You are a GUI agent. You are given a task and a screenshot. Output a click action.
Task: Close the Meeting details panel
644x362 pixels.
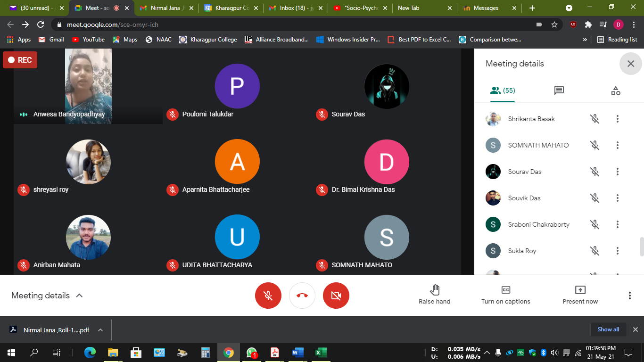[631, 64]
